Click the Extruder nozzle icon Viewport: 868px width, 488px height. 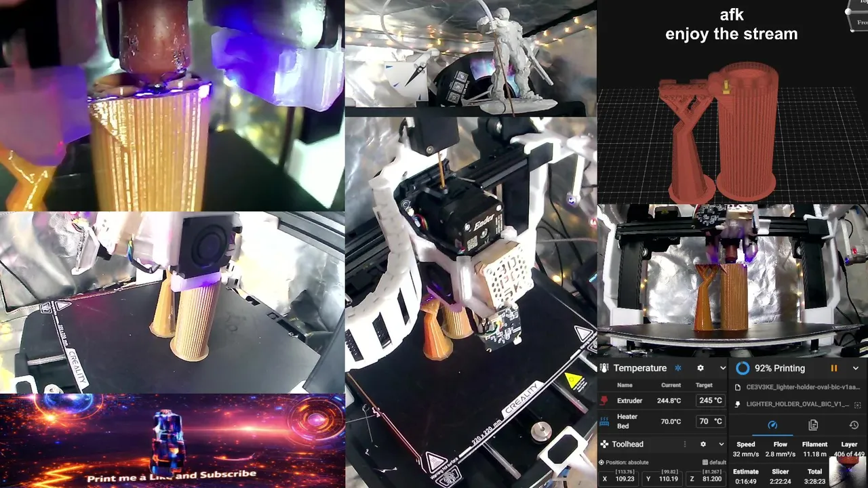click(604, 401)
